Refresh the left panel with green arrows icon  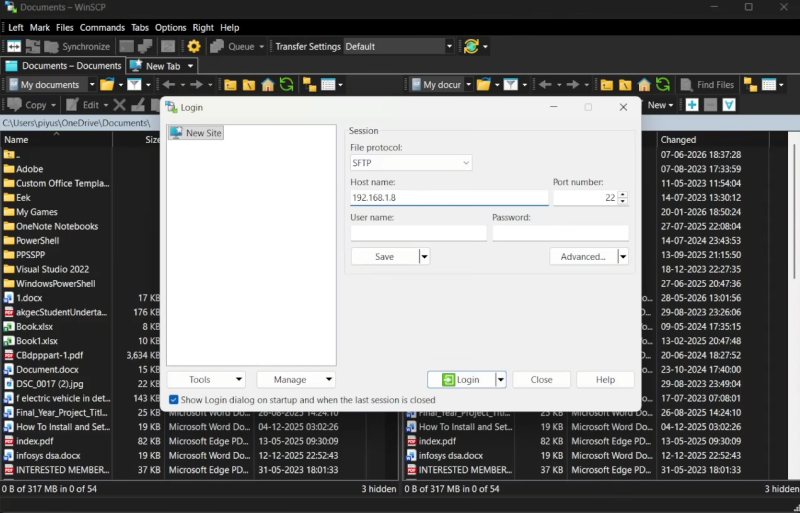[x=287, y=85]
